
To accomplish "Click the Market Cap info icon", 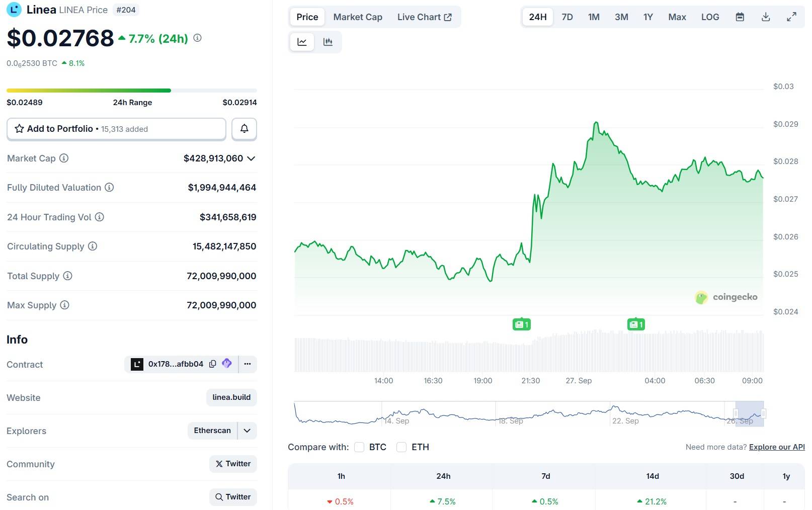I will [64, 158].
